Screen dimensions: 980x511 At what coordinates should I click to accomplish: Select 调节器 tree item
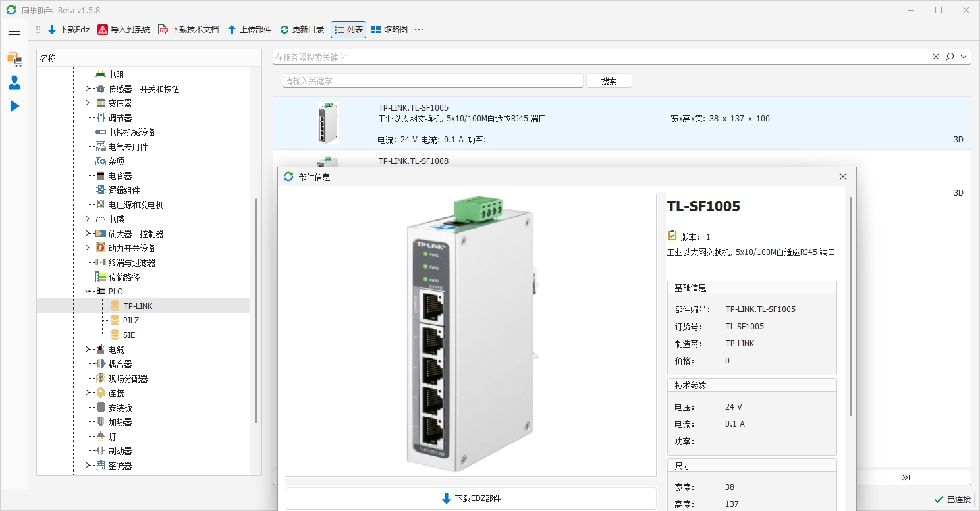pos(120,118)
